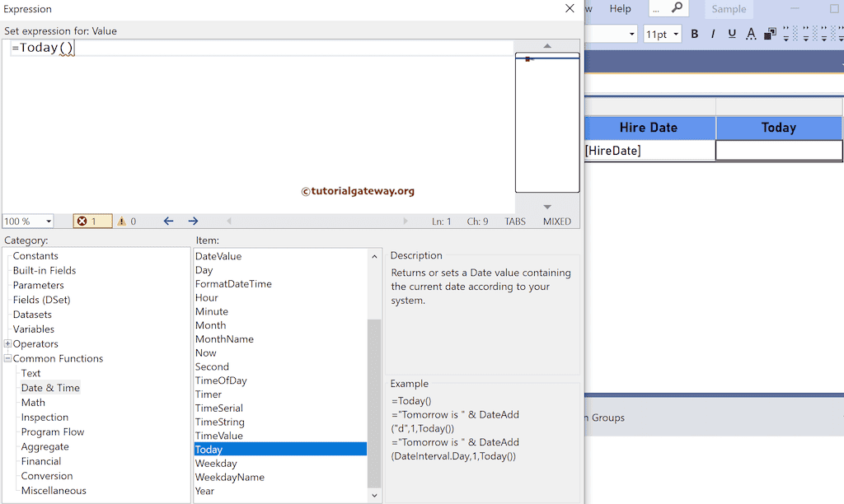844x504 pixels.
Task: Click the error count indicator
Action: pos(91,221)
